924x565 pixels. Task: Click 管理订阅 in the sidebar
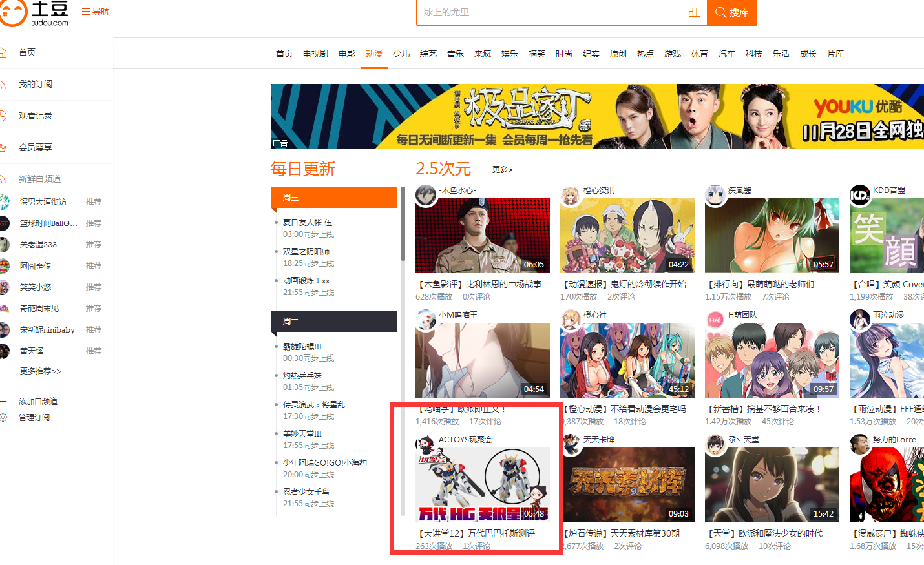pyautogui.click(x=34, y=418)
